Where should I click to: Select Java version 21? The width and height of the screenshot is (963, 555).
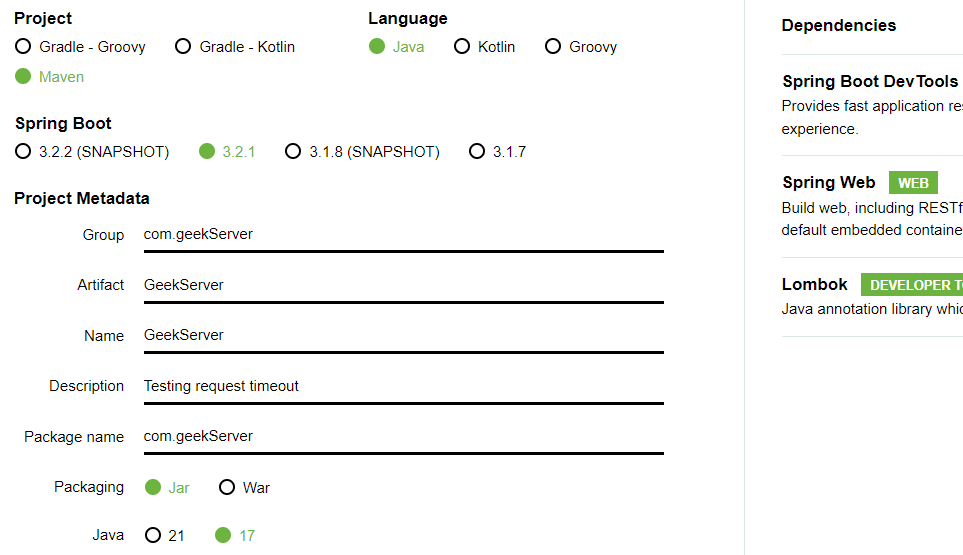click(153, 535)
